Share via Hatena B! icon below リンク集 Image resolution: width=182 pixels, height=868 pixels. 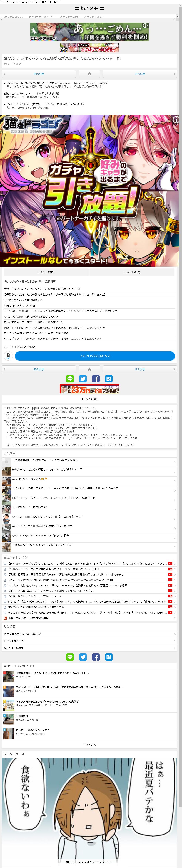pyautogui.click(x=108, y=657)
